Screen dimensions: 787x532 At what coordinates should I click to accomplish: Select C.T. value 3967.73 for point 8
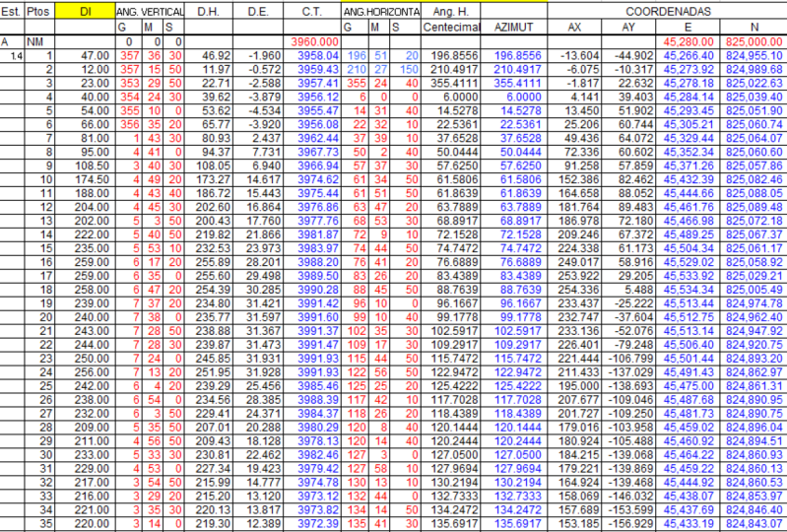coord(318,152)
